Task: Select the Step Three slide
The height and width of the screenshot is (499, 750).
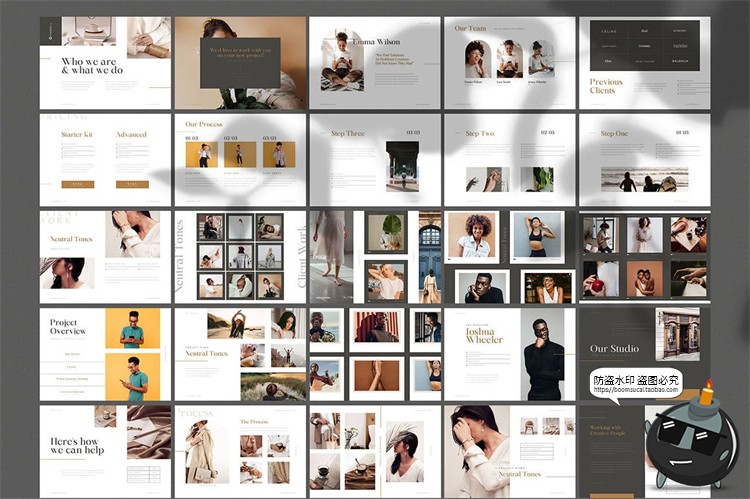Action: pos(374,159)
